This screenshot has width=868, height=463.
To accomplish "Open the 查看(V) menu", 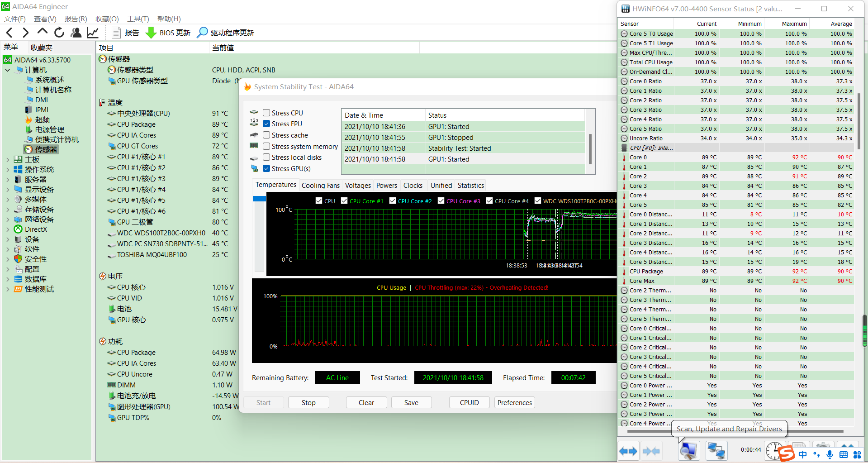I will tap(45, 19).
